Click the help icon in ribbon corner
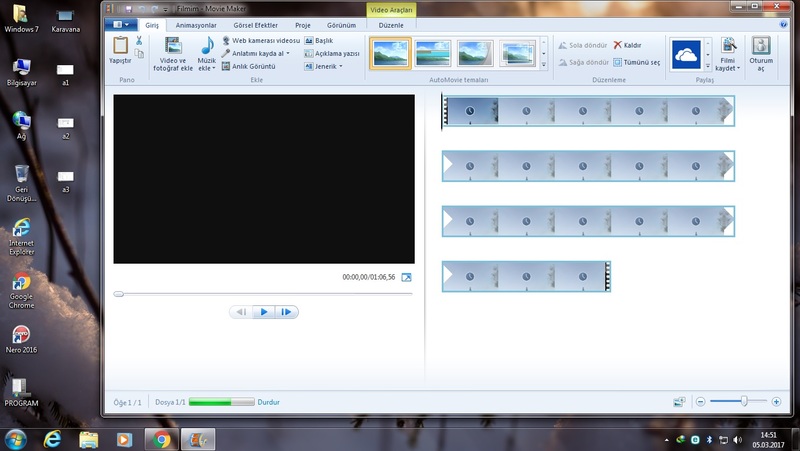Image resolution: width=800 pixels, height=451 pixels. point(784,24)
